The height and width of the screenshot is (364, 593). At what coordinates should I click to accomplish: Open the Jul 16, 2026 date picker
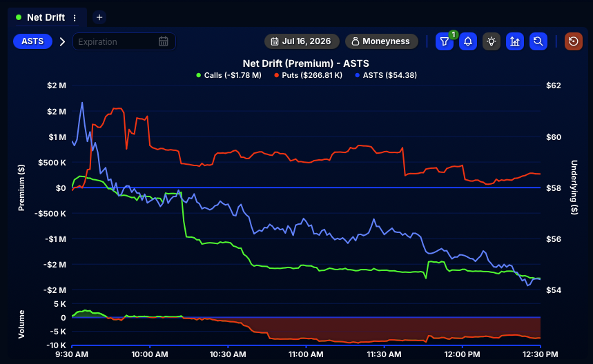tap(302, 41)
